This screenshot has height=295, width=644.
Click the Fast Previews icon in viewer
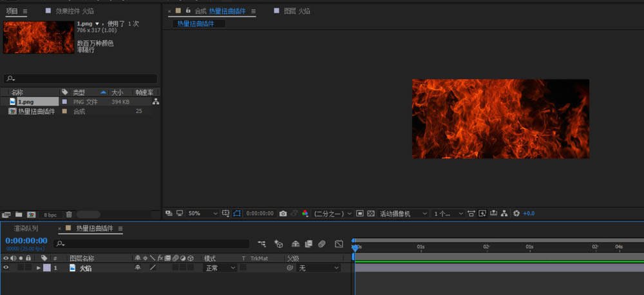click(x=482, y=214)
